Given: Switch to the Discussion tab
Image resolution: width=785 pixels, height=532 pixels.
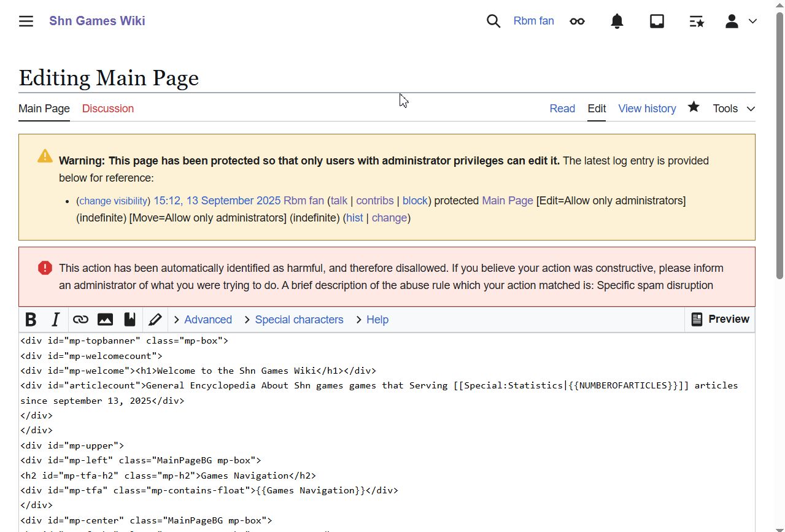Looking at the screenshot, I should point(108,109).
